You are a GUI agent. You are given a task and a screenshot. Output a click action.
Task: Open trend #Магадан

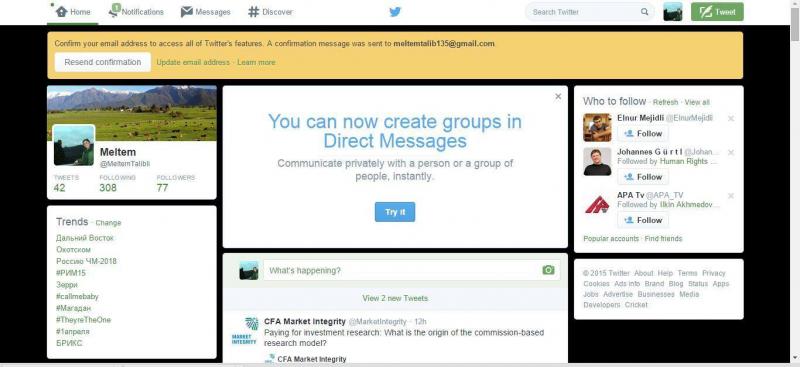pos(73,308)
